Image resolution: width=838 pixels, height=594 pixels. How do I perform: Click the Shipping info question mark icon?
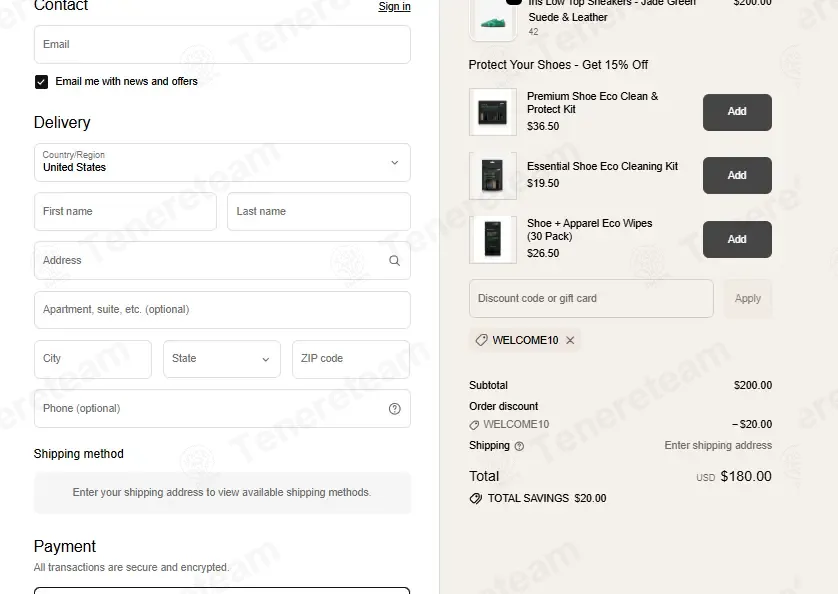[x=519, y=446]
